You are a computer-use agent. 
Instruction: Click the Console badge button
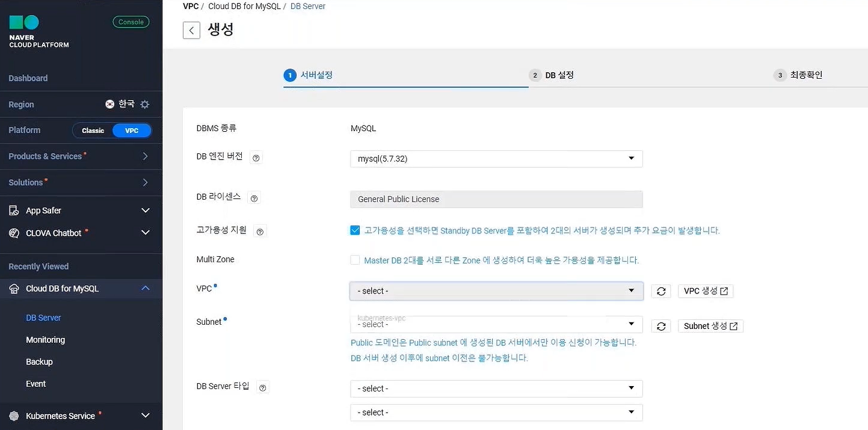131,22
